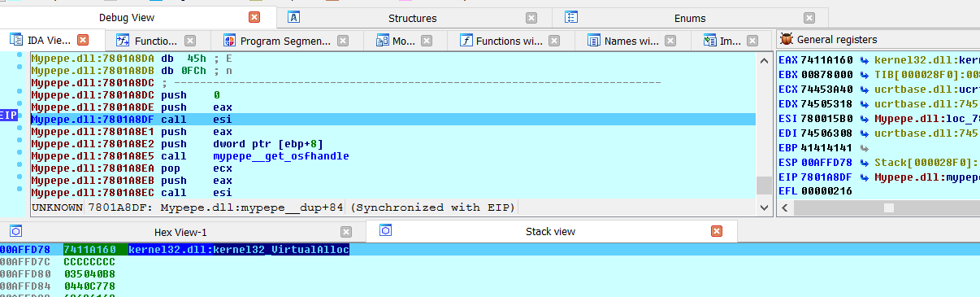
Task: Close the IDA View tab
Action: coord(83,40)
